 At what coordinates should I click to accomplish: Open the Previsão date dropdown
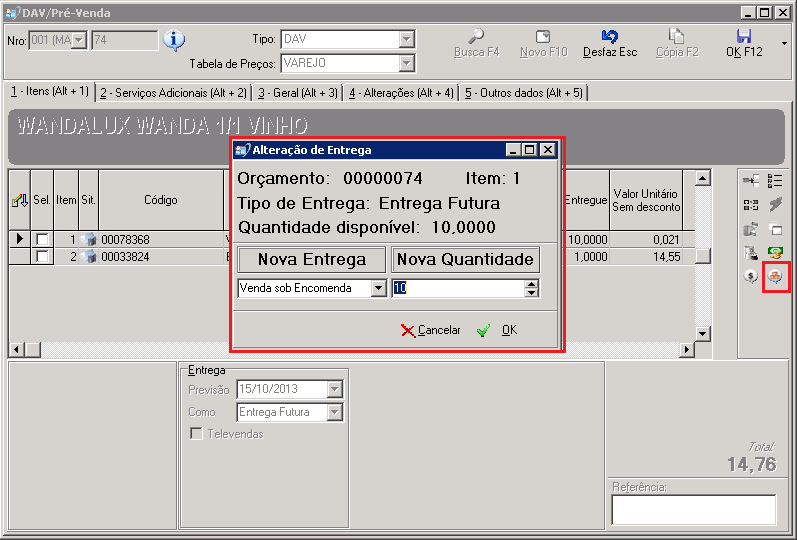pyautogui.click(x=334, y=389)
